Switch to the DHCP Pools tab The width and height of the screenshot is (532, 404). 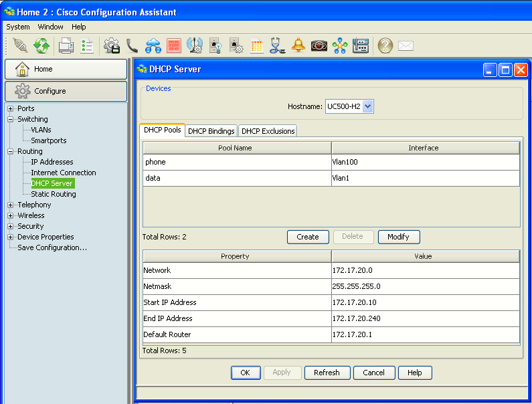click(162, 130)
